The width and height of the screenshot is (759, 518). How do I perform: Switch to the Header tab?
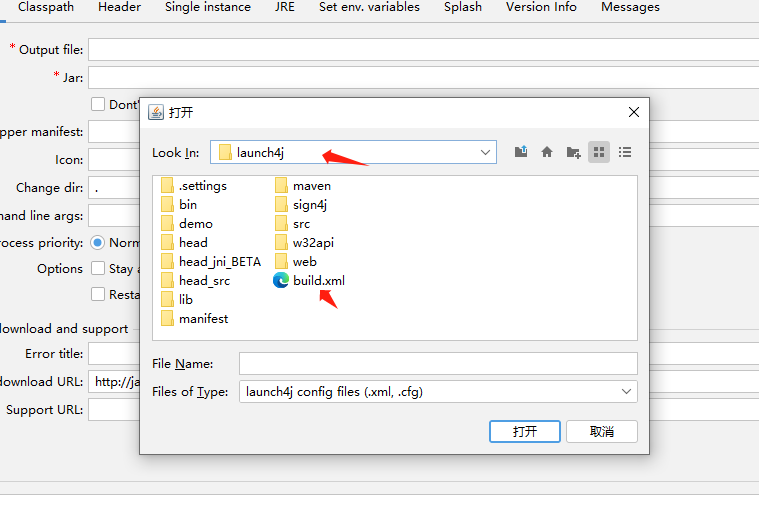tap(120, 7)
